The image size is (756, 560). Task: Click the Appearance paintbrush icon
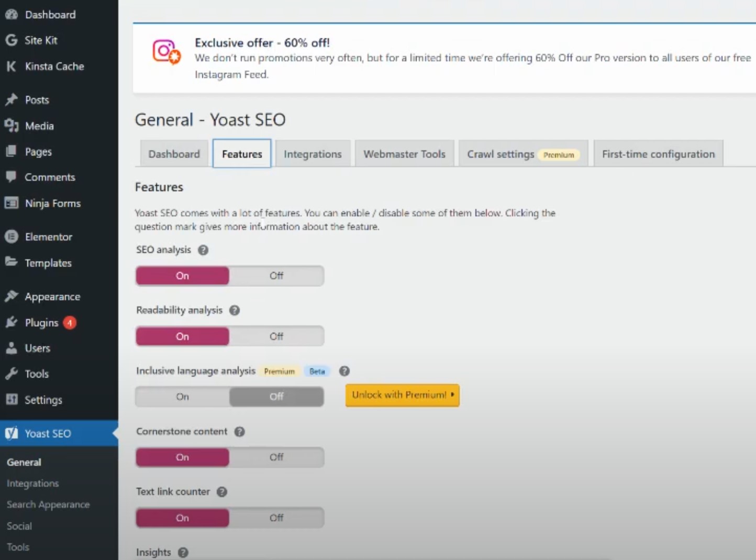pos(12,297)
